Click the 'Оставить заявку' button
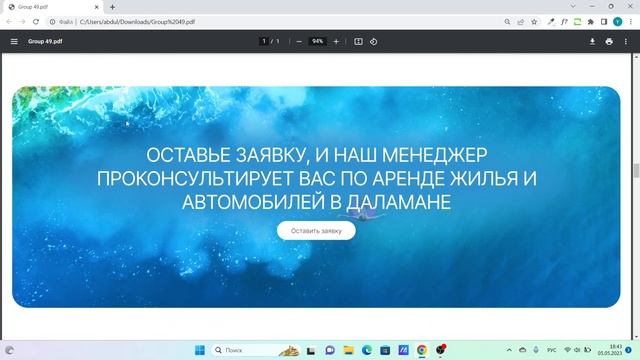 (316, 231)
